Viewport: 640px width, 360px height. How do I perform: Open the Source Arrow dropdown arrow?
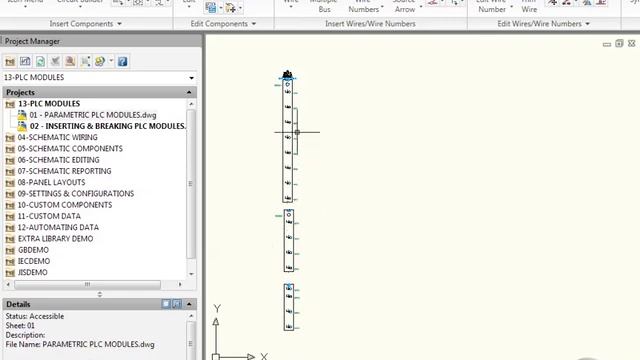click(421, 7)
